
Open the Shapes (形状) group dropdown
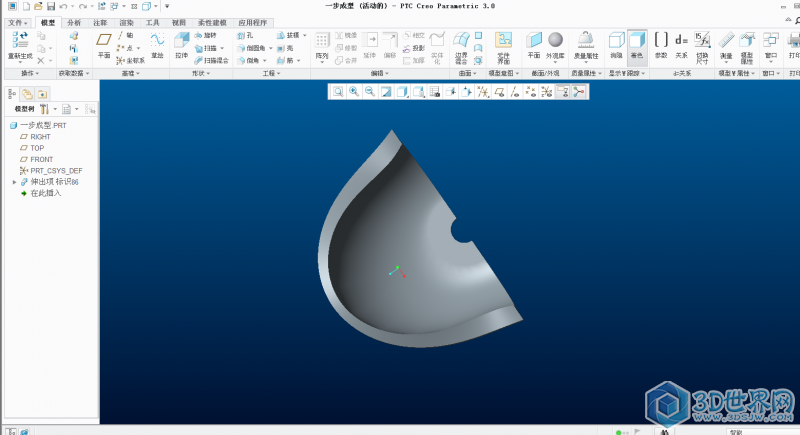[201, 73]
